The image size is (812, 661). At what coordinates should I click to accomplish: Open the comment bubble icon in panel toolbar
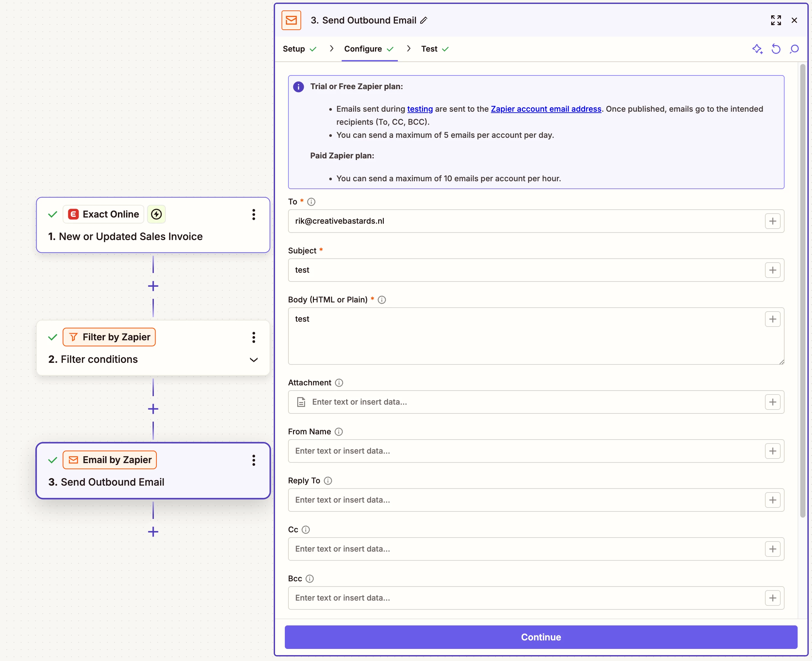[794, 49]
